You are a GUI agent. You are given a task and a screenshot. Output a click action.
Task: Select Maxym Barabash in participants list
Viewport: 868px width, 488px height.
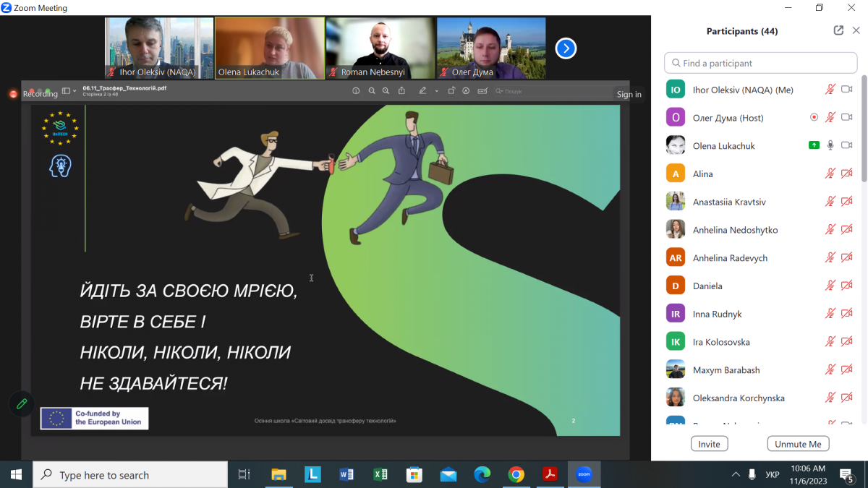tap(726, 370)
